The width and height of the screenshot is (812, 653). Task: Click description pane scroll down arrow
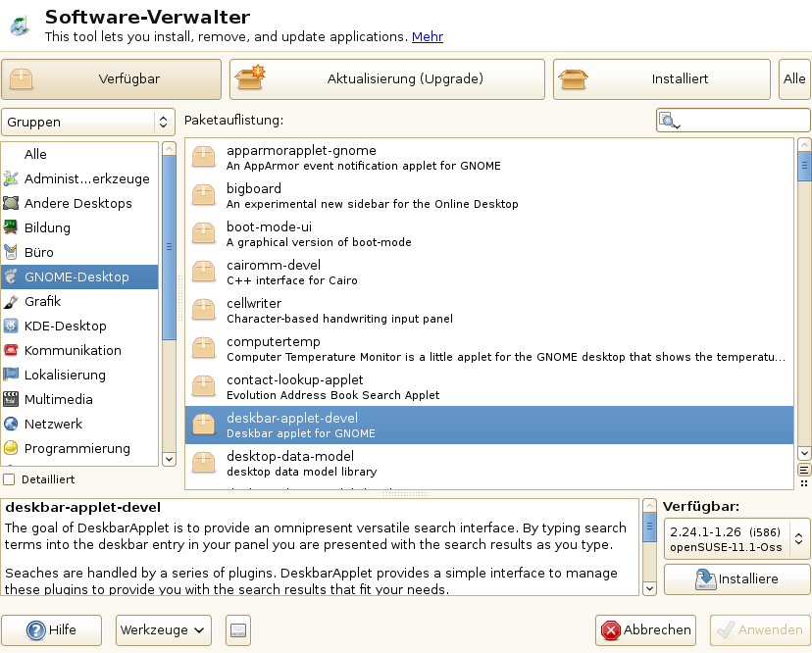click(649, 589)
